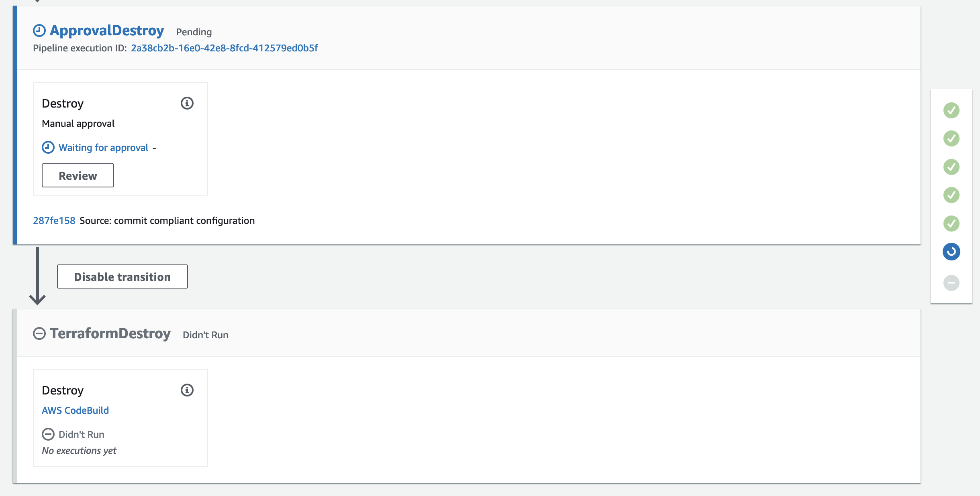Jump to the third green-check stage in the navigator
Viewport: 980px width, 496px height.
951,167
